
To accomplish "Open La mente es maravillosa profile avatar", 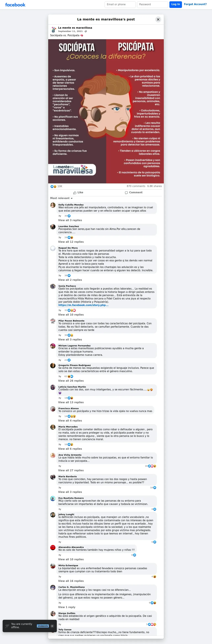I will pos(54,30).
